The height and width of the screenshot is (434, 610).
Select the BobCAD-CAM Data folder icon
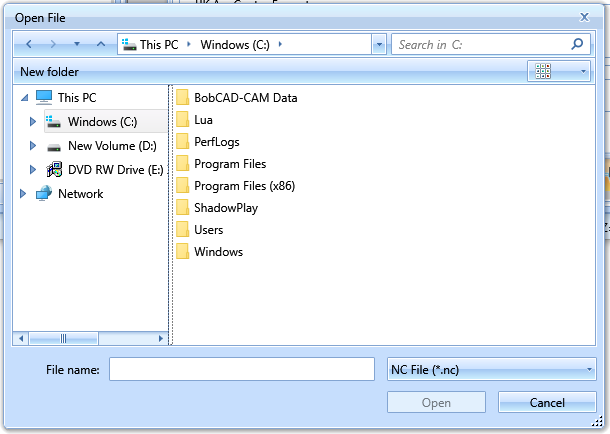coord(182,98)
